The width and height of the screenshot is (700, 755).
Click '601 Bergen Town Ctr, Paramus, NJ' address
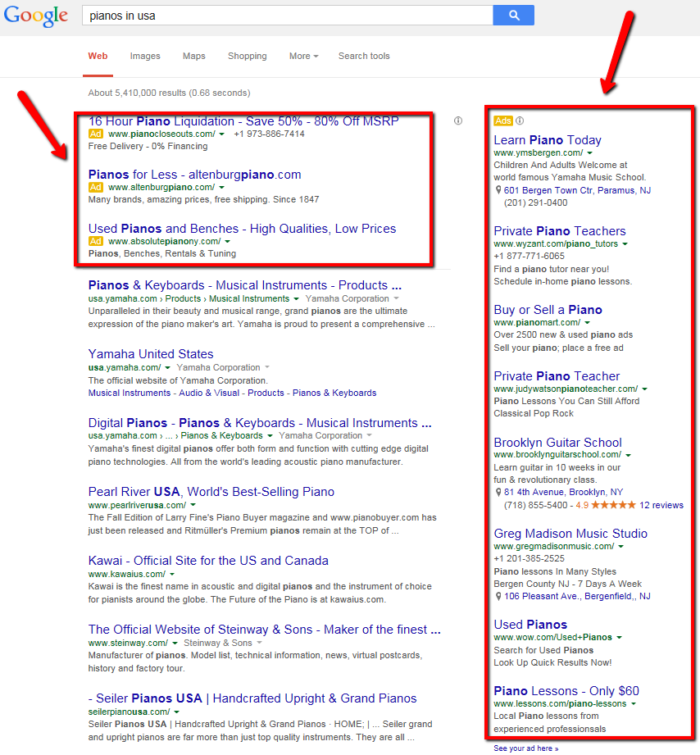[x=577, y=191]
